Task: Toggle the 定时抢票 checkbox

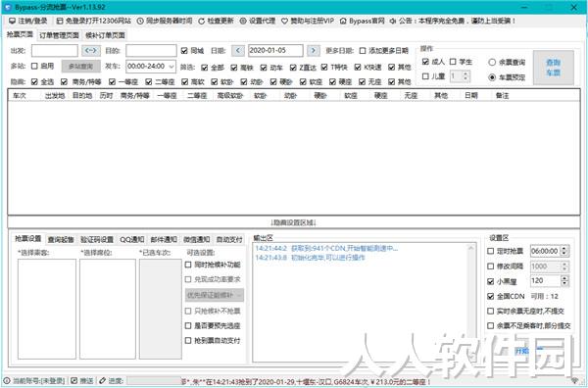Action: [491, 251]
